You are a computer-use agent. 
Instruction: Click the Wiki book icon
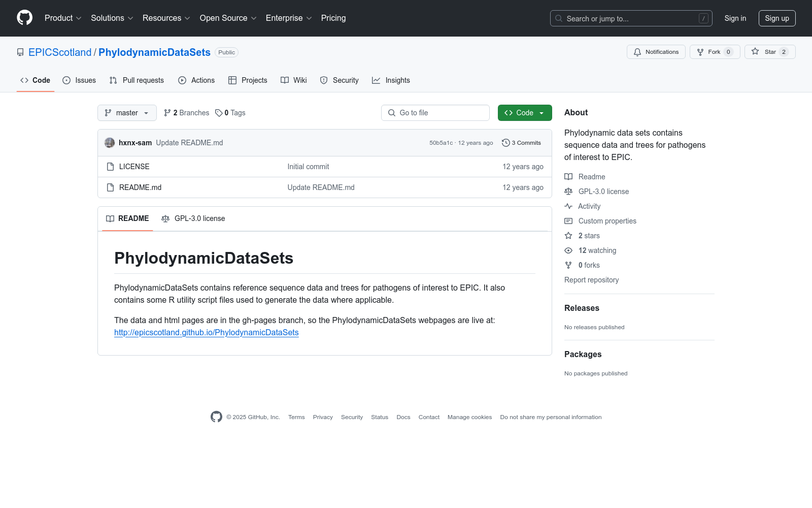click(285, 80)
